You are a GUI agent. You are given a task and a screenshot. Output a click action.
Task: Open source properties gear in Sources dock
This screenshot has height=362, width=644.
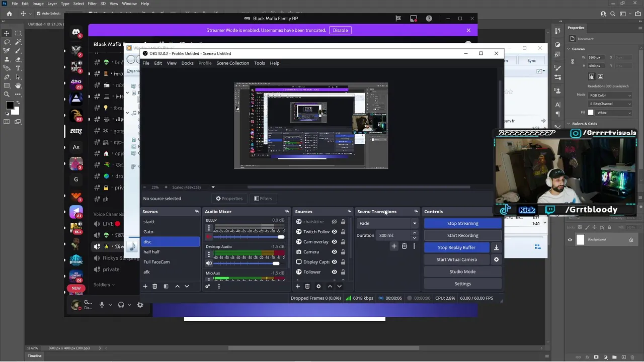click(318, 286)
